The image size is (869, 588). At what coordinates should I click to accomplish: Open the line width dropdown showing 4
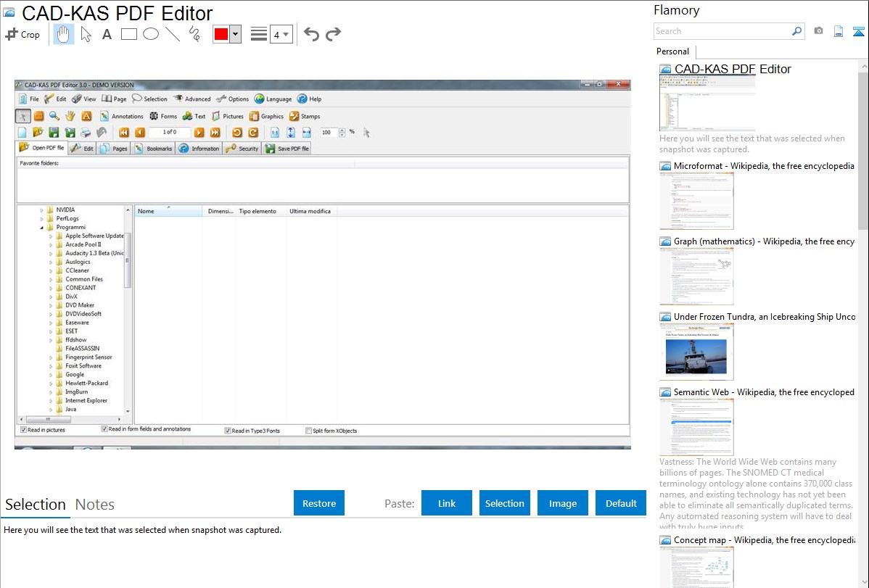coord(281,34)
